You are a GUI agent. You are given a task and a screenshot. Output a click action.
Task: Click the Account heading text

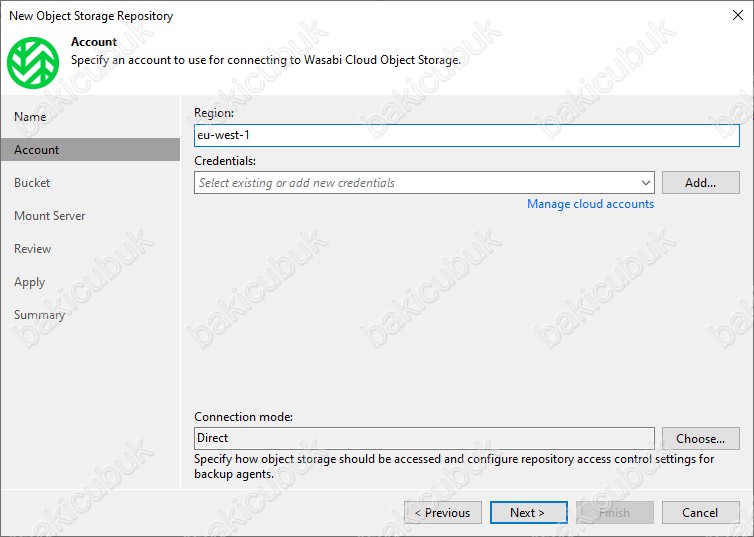94,42
